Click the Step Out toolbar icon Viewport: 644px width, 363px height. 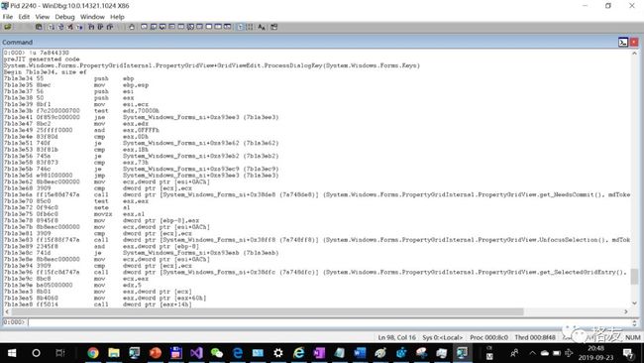click(110, 27)
